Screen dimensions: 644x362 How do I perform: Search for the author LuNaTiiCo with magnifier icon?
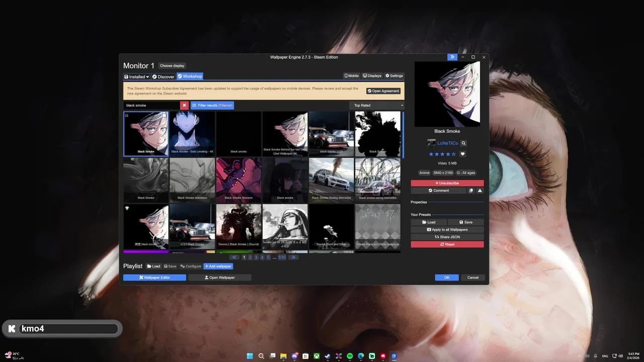[x=463, y=143]
